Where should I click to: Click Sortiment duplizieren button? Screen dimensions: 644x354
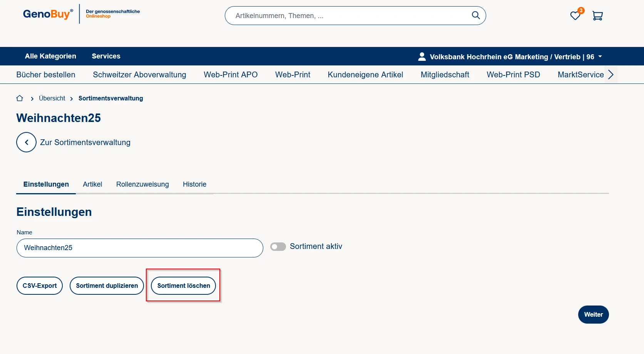pyautogui.click(x=107, y=286)
